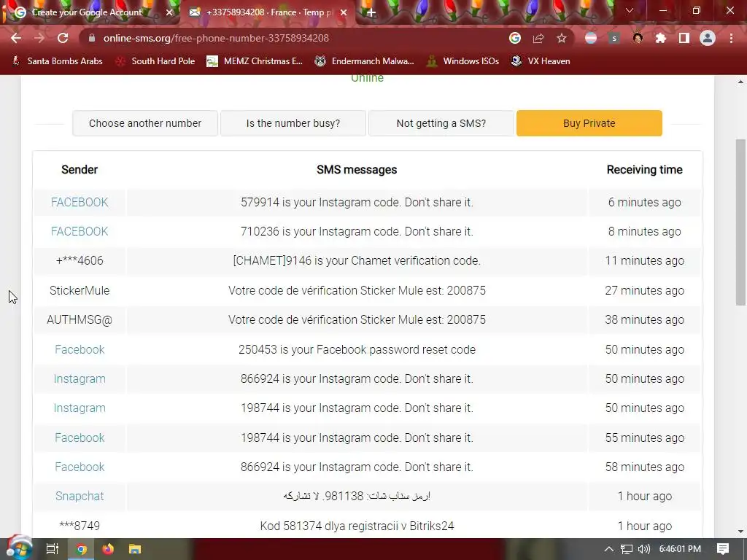
Task: Open File Explorer from the taskbar
Action: tap(135, 549)
